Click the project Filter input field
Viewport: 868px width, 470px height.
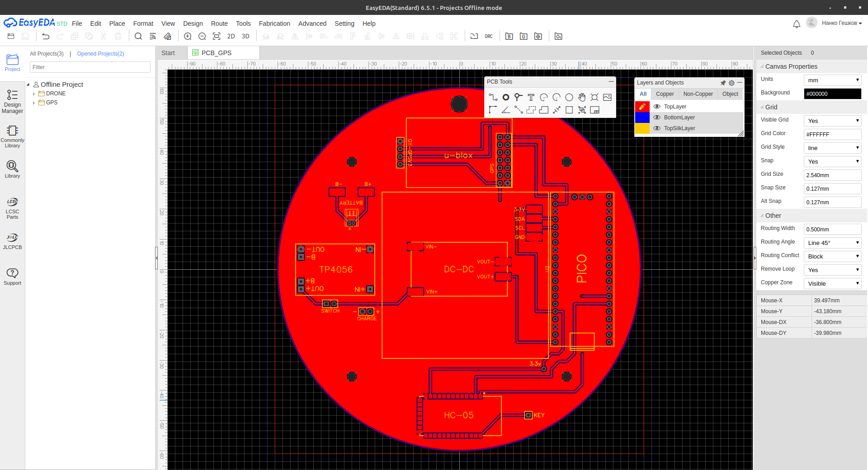(90, 67)
